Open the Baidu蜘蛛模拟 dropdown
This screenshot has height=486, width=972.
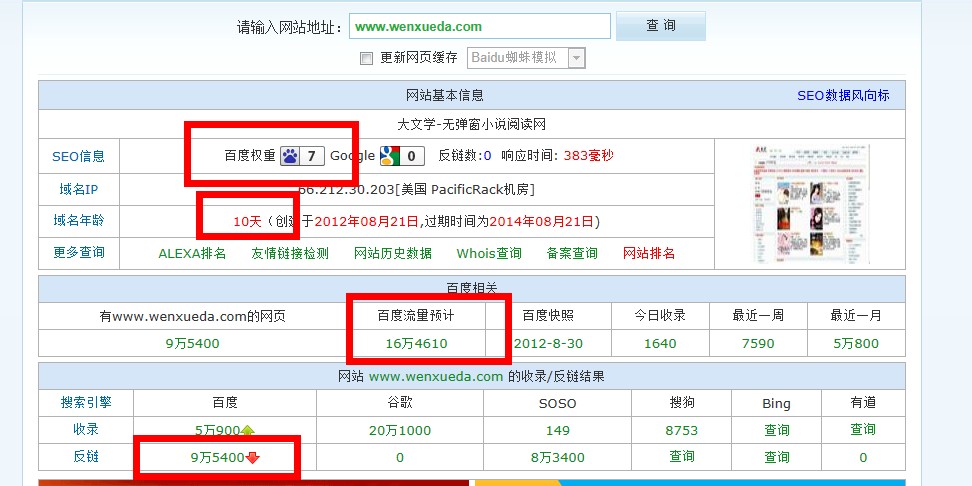coord(575,58)
